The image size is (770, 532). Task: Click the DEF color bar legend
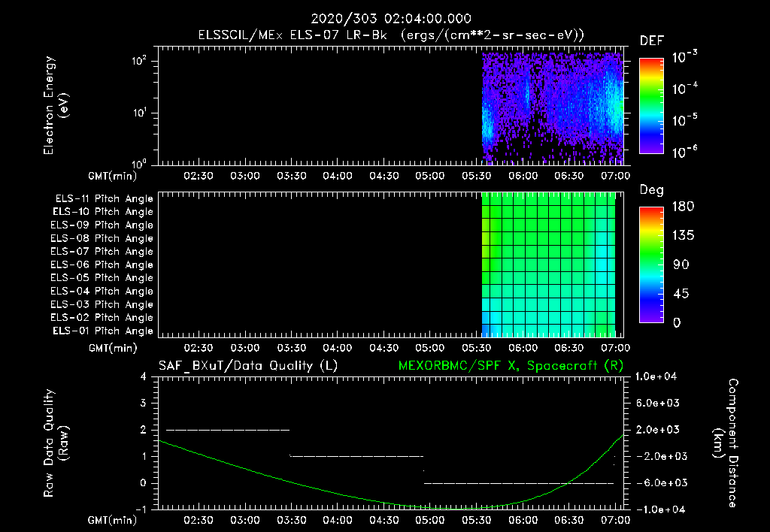651,105
